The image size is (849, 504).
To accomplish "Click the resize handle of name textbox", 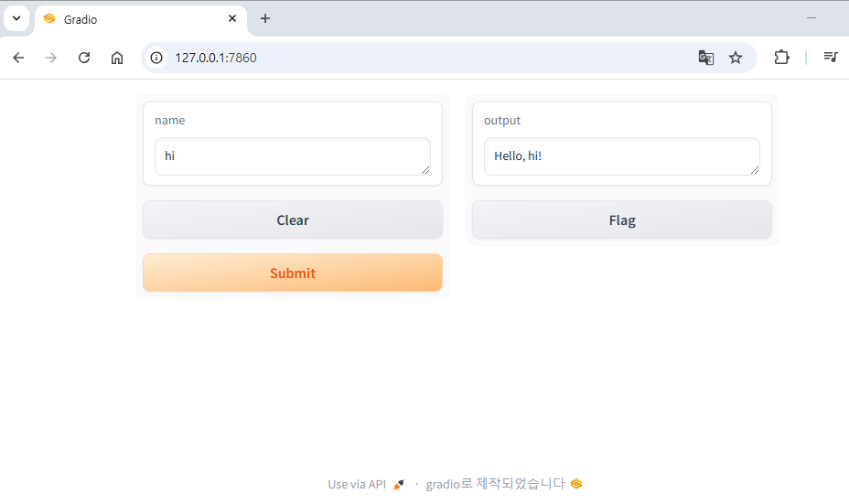I will coord(425,170).
